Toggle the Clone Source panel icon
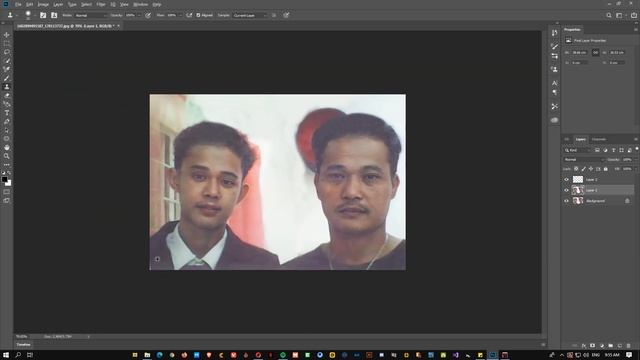This screenshot has width=640, height=360. click(x=554, y=69)
